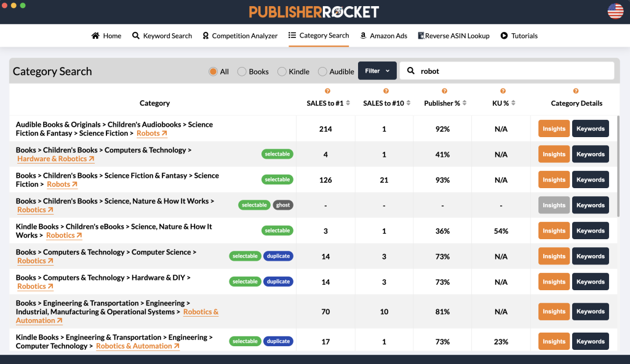The width and height of the screenshot is (630, 364).
Task: Click Insights for the Hardware & Robotics category
Action: coord(554,154)
